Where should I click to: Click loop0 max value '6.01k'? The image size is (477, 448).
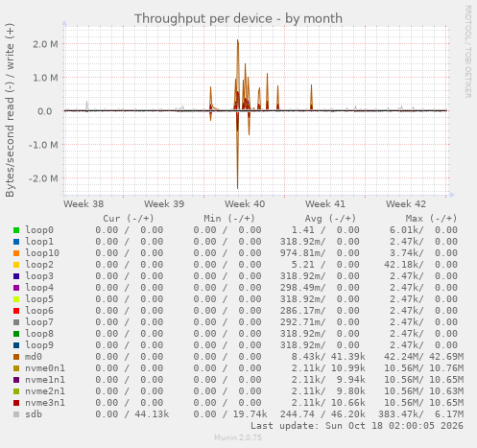point(406,230)
